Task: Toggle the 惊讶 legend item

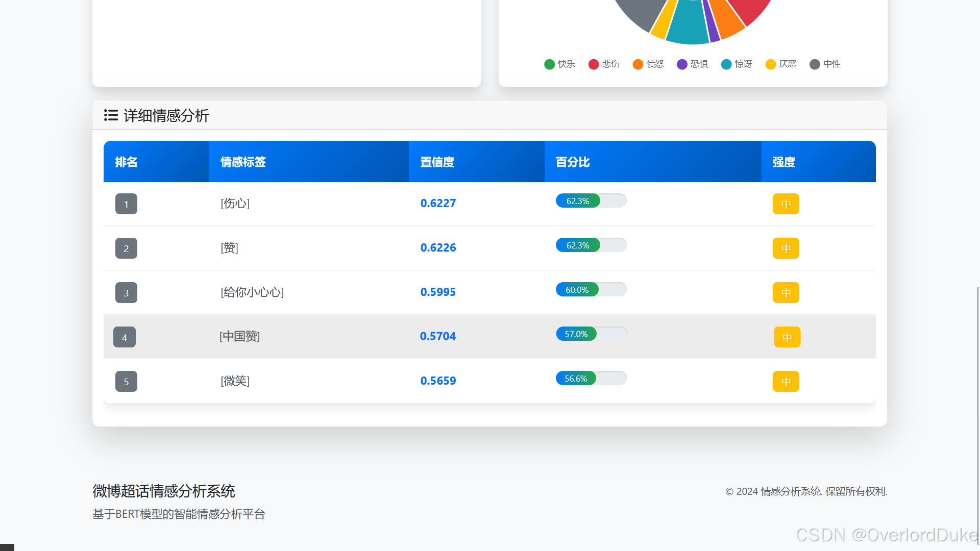Action: [737, 64]
